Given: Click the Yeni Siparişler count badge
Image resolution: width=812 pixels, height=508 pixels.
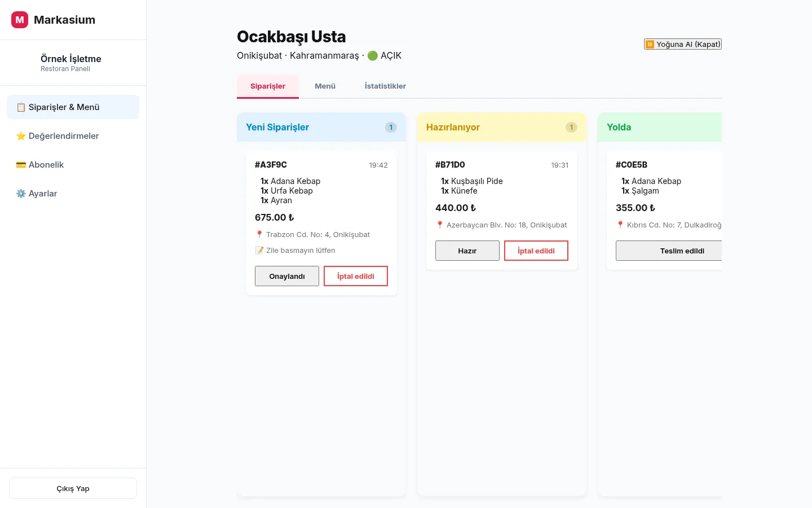Looking at the screenshot, I should pos(391,128).
